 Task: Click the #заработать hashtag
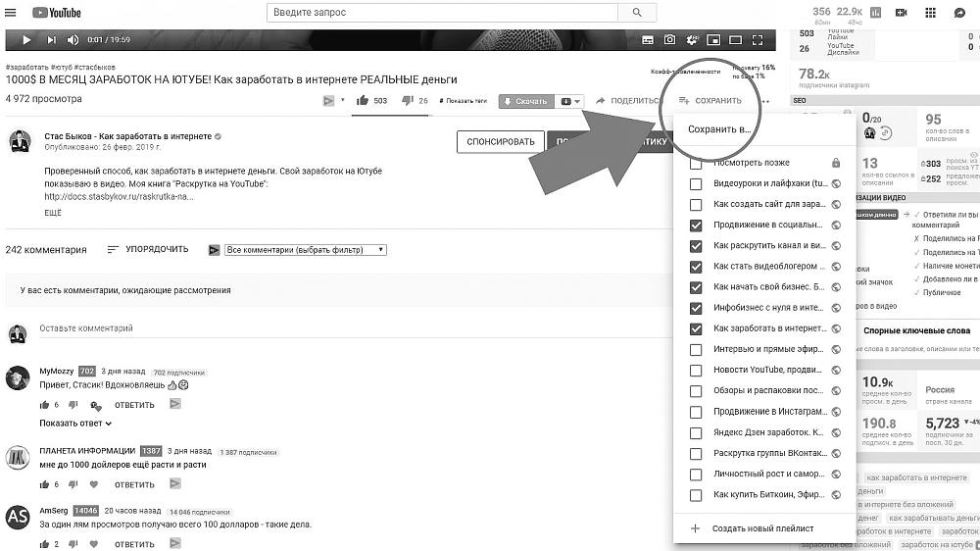[x=26, y=67]
